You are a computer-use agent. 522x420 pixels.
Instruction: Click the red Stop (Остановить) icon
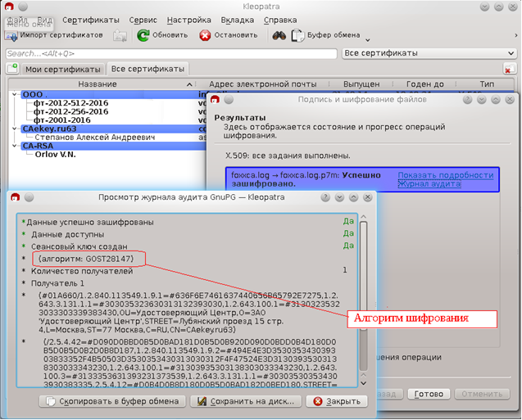[x=205, y=35]
